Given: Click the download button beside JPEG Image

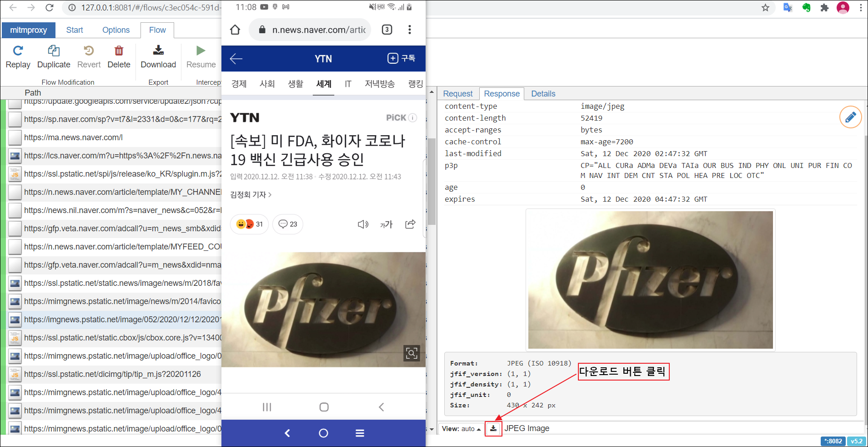Looking at the screenshot, I should [x=493, y=428].
